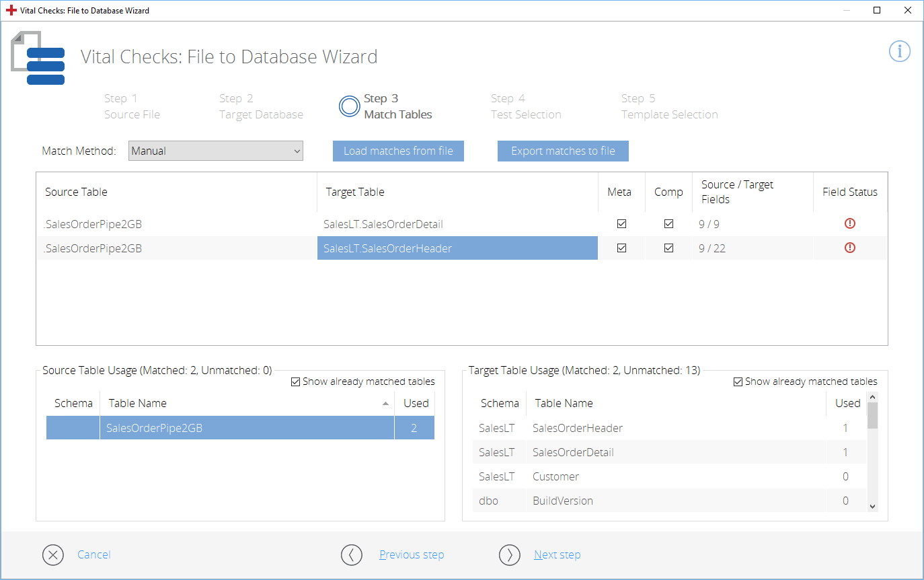This screenshot has height=580, width=924.
Task: Uncheck target 'Show already matched tables'
Action: 738,382
